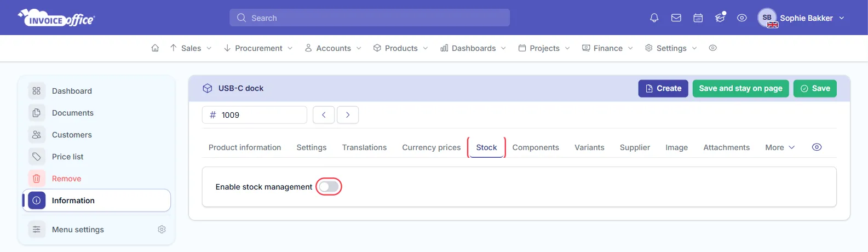Open the More tabs dropdown

pyautogui.click(x=780, y=147)
